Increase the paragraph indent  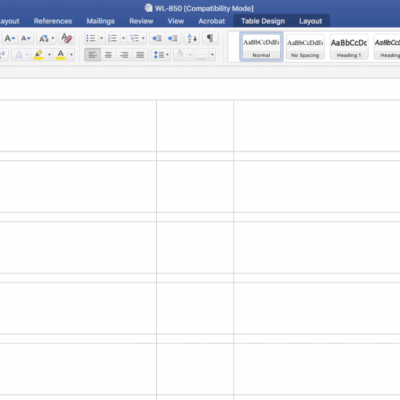[x=173, y=38]
